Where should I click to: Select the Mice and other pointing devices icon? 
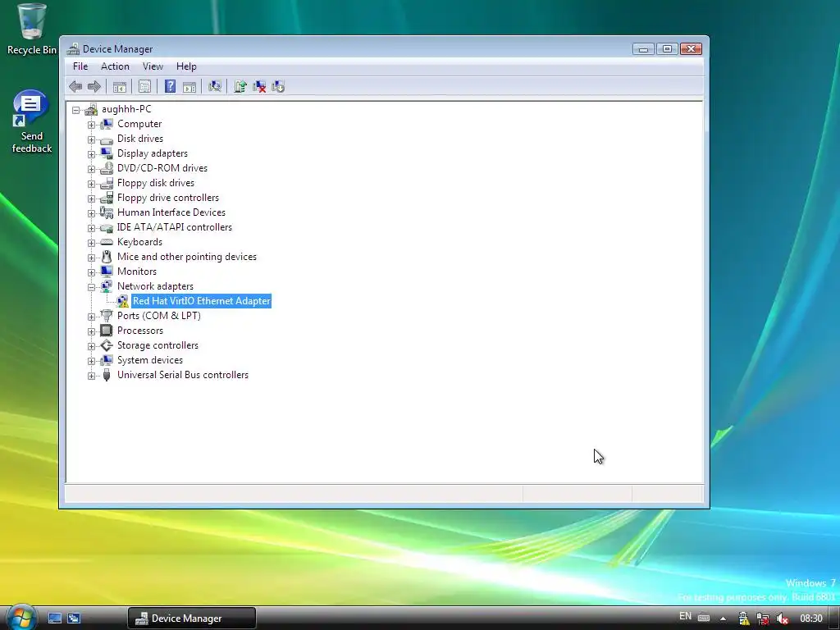107,257
